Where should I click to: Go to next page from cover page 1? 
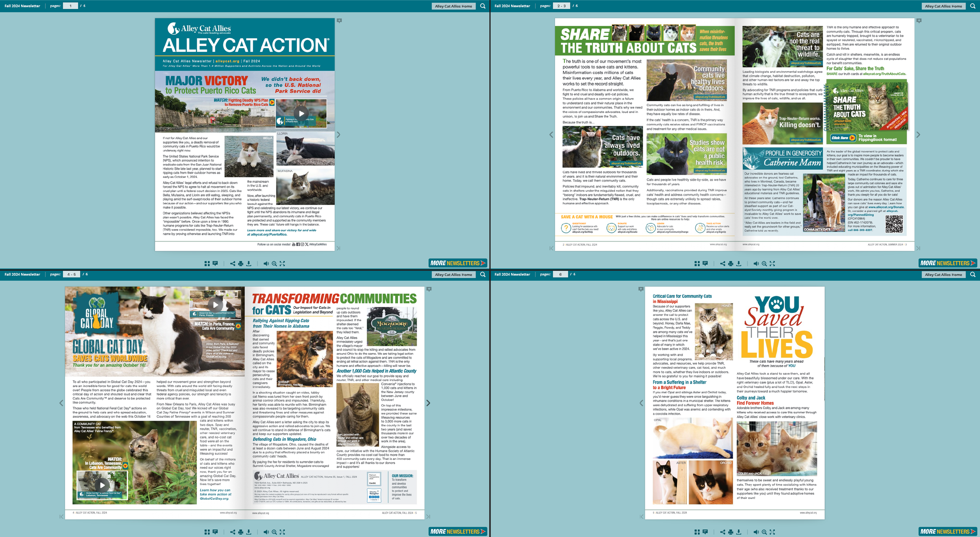tap(339, 134)
